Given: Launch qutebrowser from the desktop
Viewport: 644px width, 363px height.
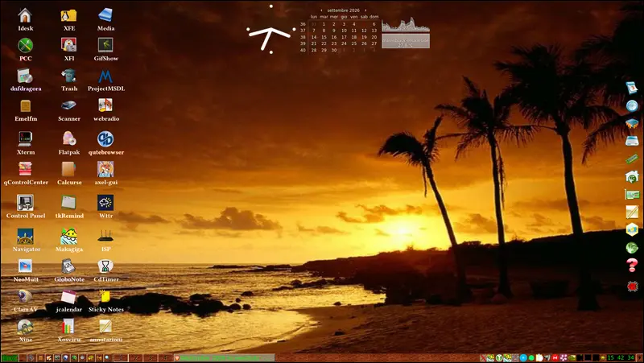Looking at the screenshot, I should tap(105, 138).
